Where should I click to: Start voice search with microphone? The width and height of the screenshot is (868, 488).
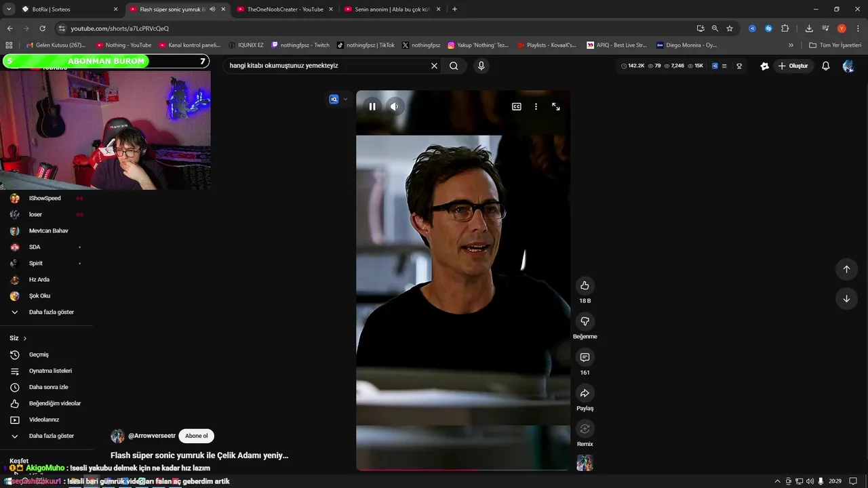click(x=481, y=66)
